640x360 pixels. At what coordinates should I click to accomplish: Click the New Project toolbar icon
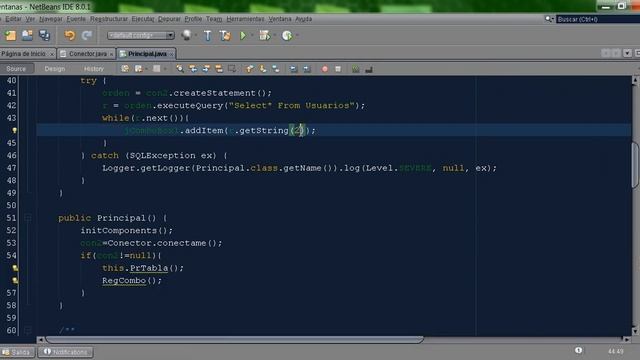10,36
